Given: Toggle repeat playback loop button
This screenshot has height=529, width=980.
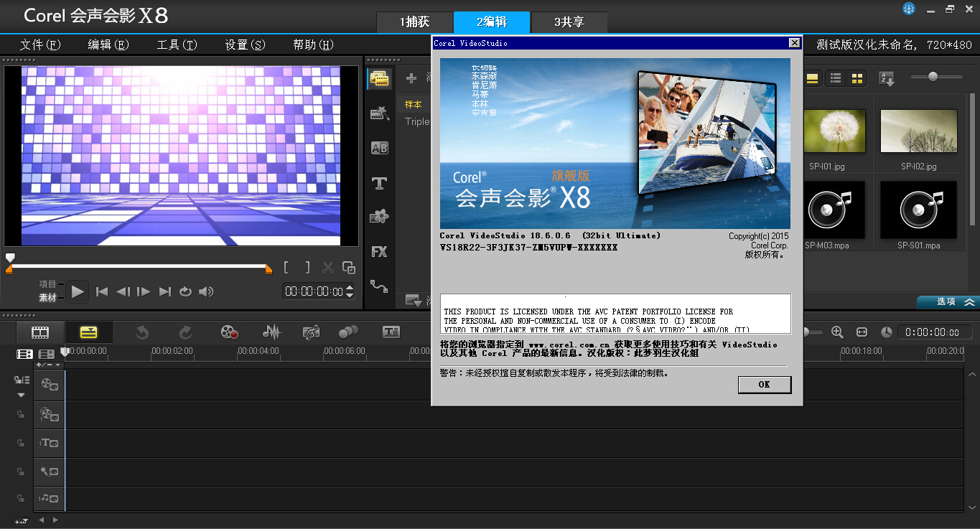Looking at the screenshot, I should tap(185, 291).
